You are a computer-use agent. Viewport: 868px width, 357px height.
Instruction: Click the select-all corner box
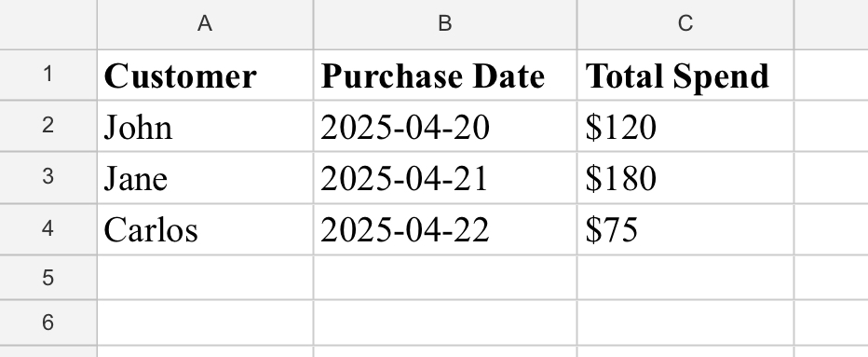tap(48, 24)
